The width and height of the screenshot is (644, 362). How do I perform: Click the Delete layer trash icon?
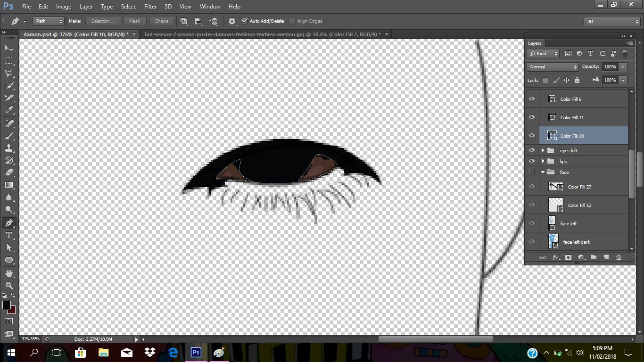click(619, 257)
